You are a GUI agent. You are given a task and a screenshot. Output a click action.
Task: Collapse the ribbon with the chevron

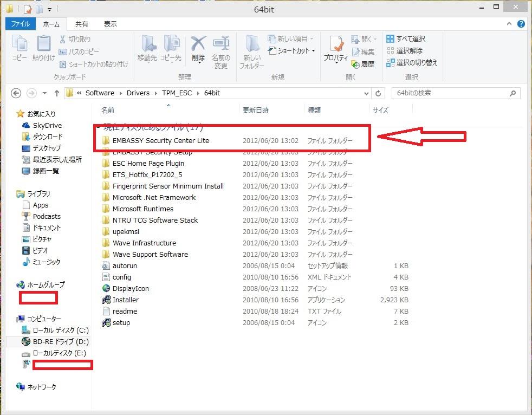[x=509, y=24]
